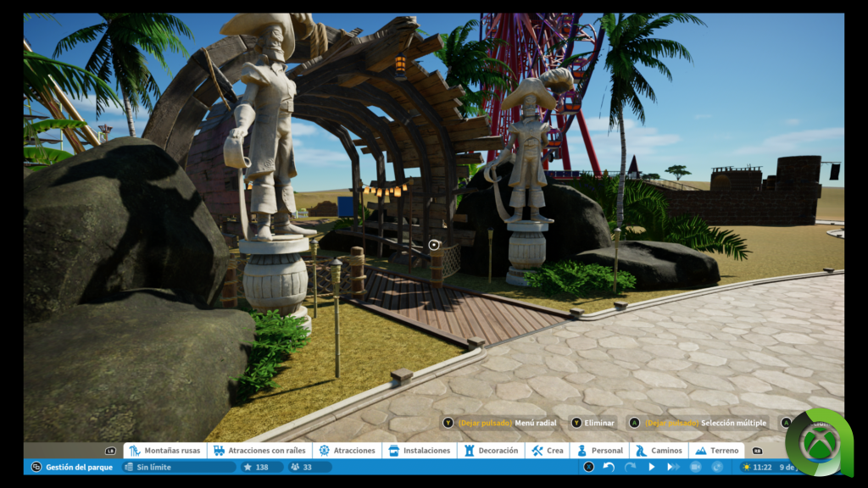Click the park rating star 138
Viewport: 868px width, 488px height.
256,467
